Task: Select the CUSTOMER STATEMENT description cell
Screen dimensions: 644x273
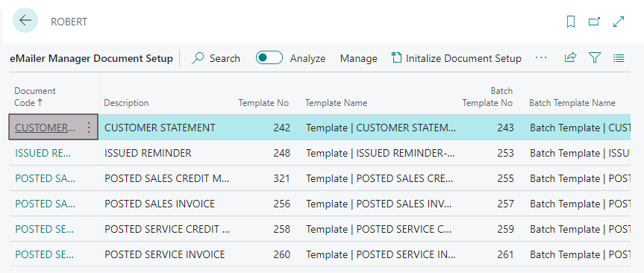Action: pyautogui.click(x=160, y=128)
